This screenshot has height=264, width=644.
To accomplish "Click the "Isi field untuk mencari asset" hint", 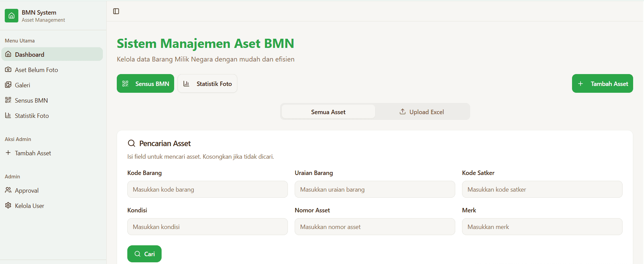I will coord(201,157).
